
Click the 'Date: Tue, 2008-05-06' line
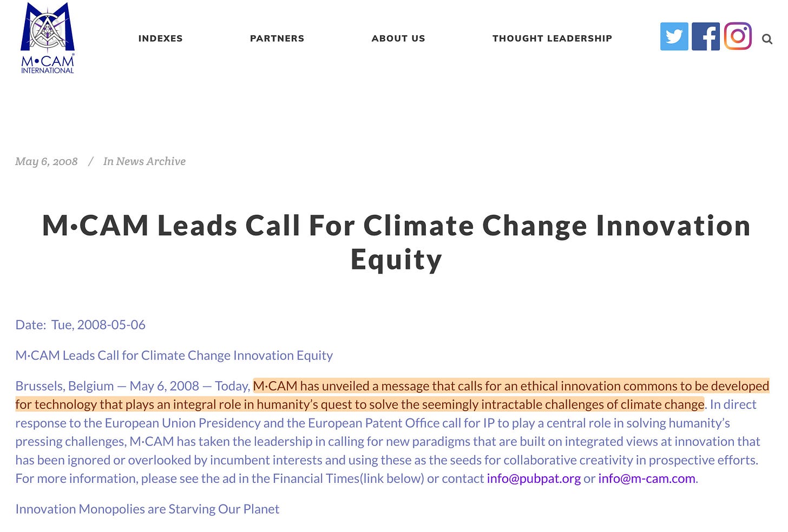(80, 325)
